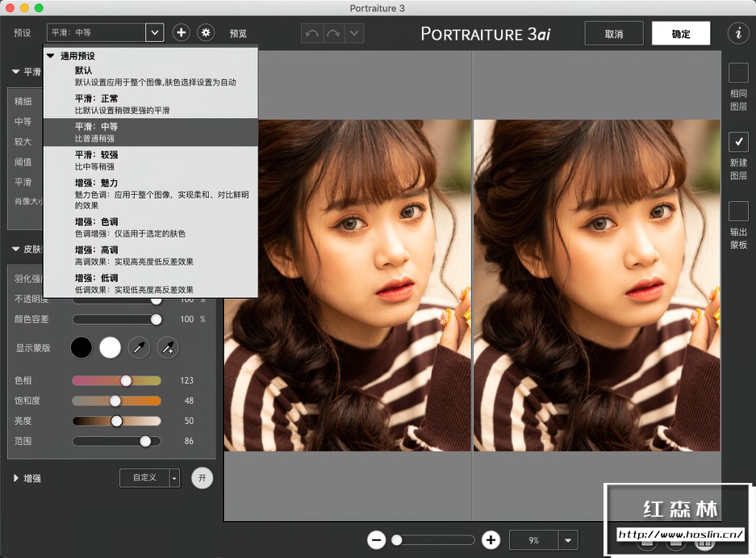This screenshot has width=756, height=558.
Task: Open the info button at top right
Action: tap(737, 33)
